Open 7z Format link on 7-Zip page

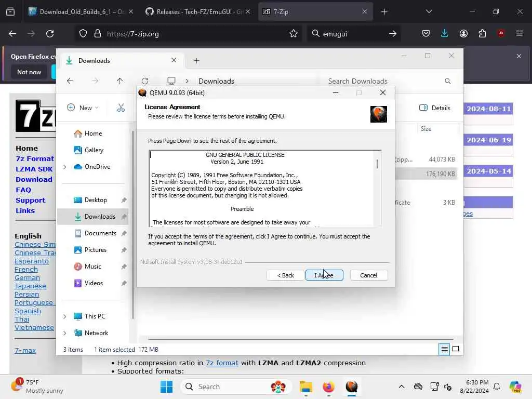point(35,158)
